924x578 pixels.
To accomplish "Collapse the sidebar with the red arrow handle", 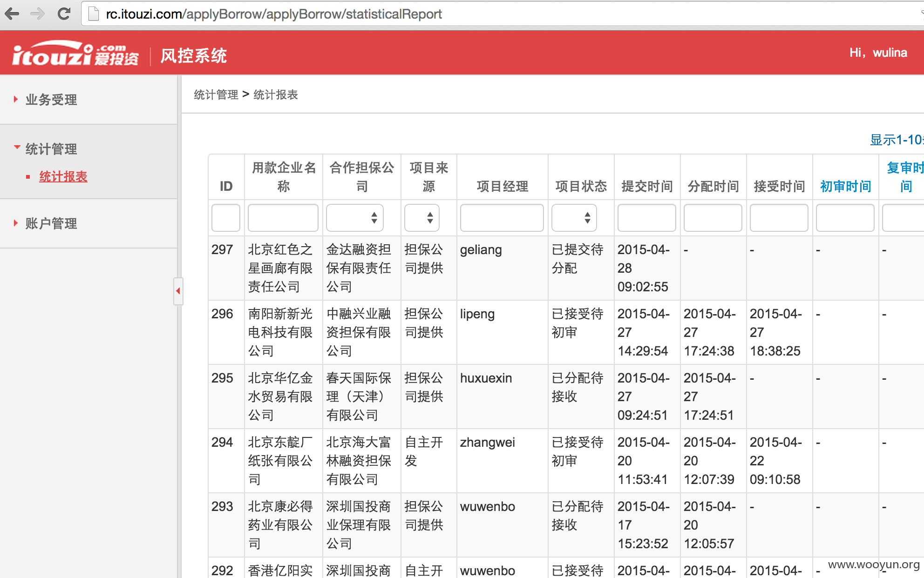I will pyautogui.click(x=178, y=291).
